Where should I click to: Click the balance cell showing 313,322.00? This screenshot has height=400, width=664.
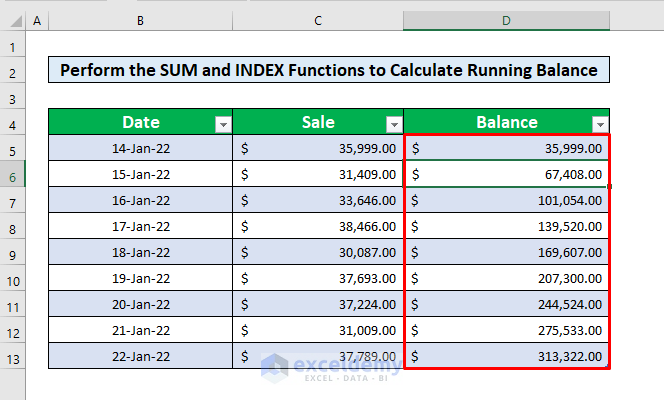click(506, 356)
